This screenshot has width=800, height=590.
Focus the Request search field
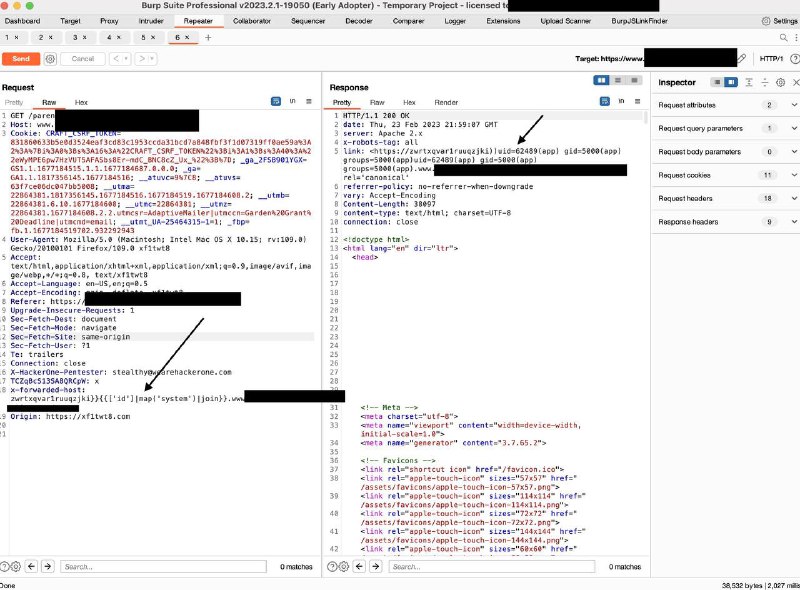pyautogui.click(x=163, y=567)
